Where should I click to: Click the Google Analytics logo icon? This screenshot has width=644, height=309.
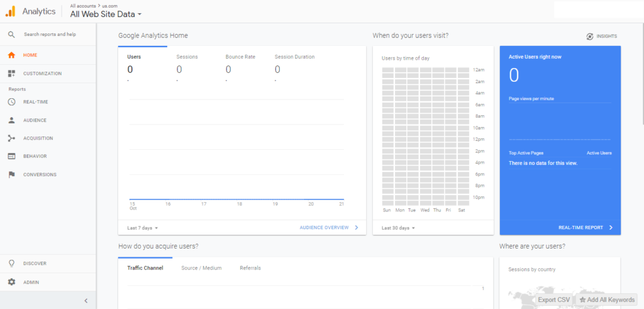pos(10,11)
